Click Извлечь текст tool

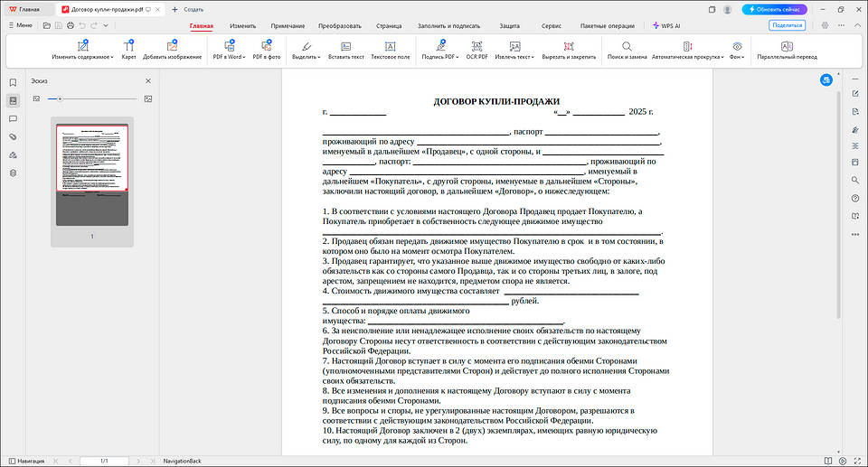(514, 50)
